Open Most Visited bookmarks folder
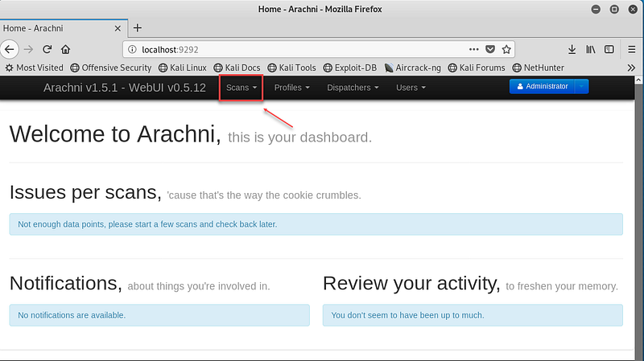The image size is (644, 361). pos(34,68)
